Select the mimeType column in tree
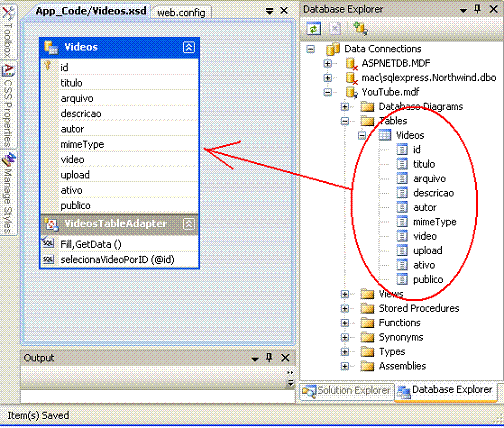This screenshot has height=428, width=504. point(435,222)
